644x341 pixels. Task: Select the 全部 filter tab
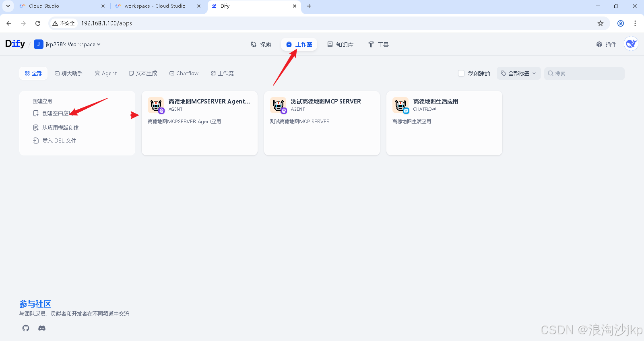[x=33, y=73]
